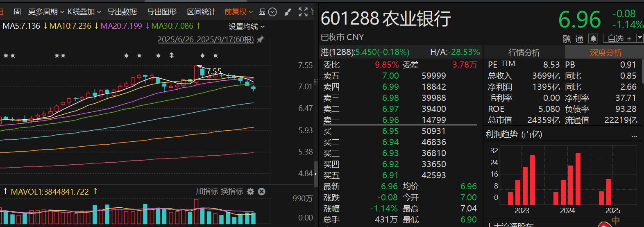This screenshot has height=227, width=644.
Task: Click the up-down arrow event marker on chart
Action: 172,55
